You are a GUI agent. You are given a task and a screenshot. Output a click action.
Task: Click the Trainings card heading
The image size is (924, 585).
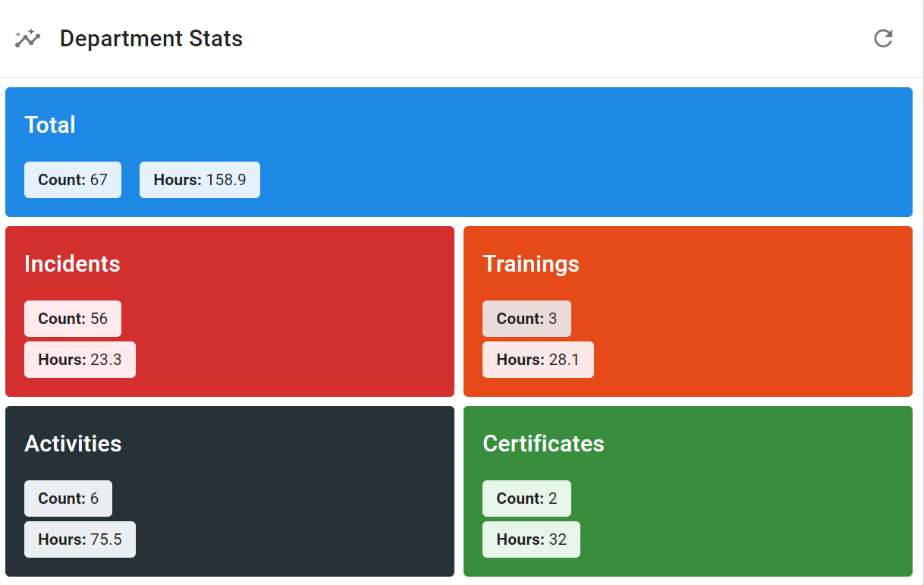point(531,264)
